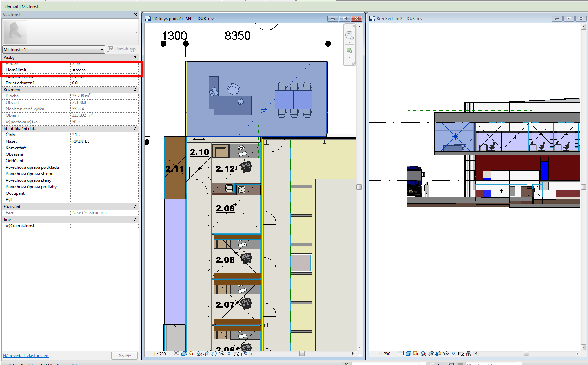Click reveal hidden elements lightbulb in section view

coord(453,353)
